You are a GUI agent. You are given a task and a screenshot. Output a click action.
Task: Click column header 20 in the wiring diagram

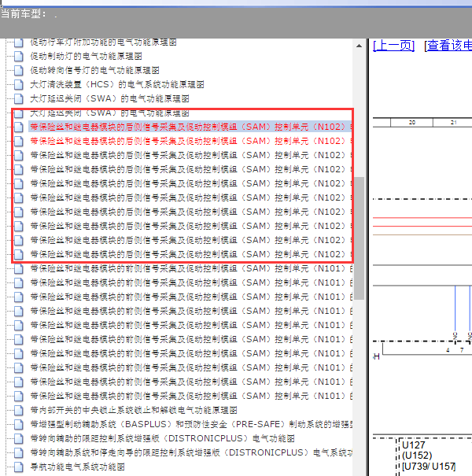click(x=411, y=122)
